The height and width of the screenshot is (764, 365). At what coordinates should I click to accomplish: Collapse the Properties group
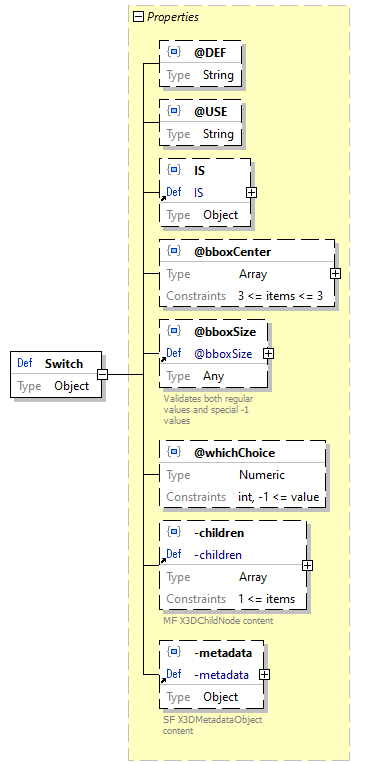[139, 17]
